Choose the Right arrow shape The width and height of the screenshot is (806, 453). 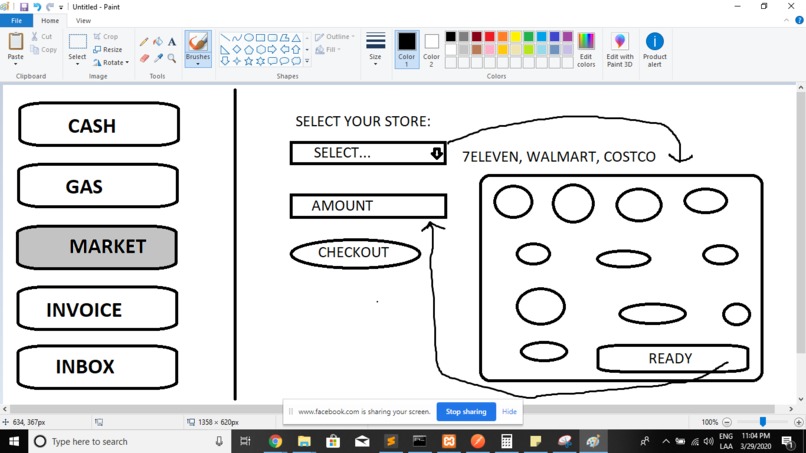272,50
